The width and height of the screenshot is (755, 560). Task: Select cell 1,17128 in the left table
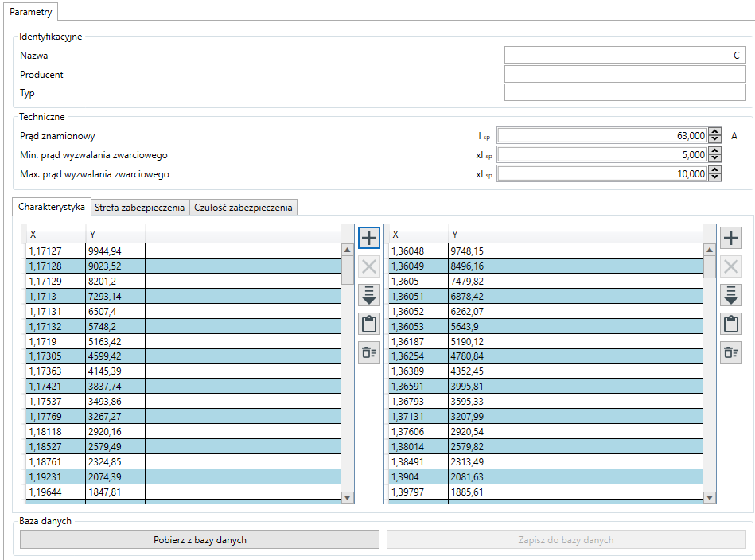(x=56, y=266)
